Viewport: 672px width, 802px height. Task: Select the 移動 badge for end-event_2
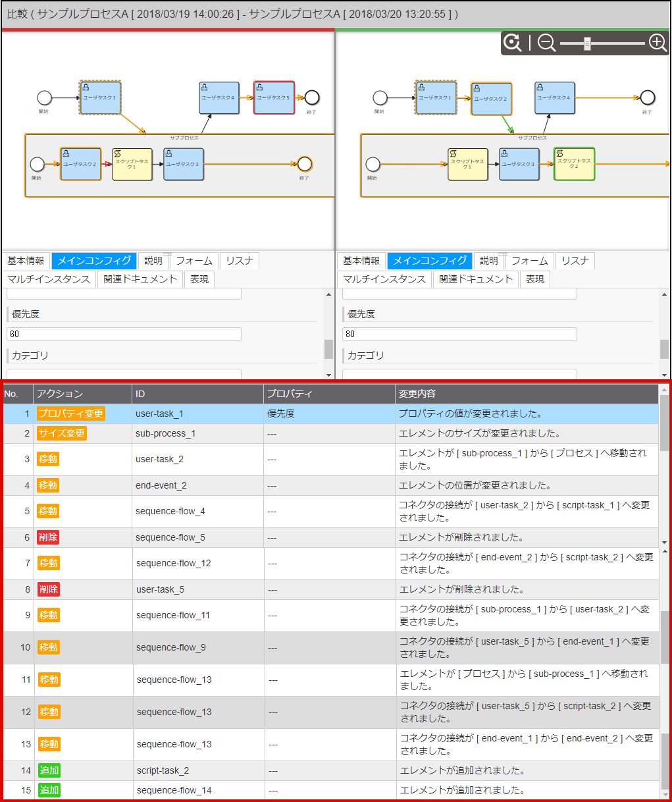(x=48, y=485)
